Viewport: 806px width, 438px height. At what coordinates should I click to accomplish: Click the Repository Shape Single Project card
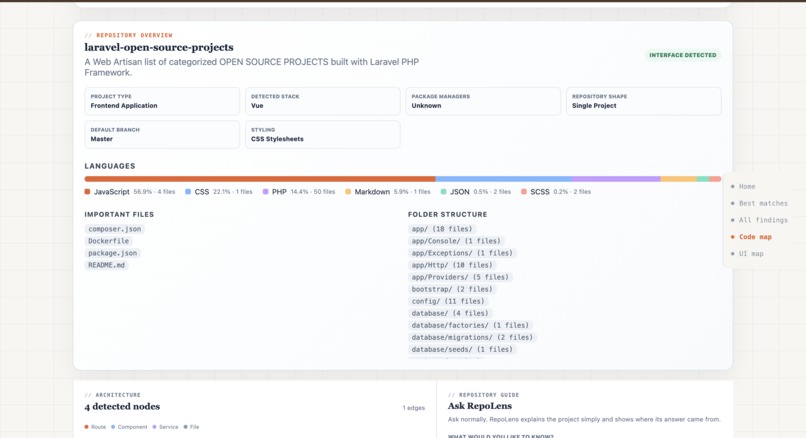[x=644, y=101]
